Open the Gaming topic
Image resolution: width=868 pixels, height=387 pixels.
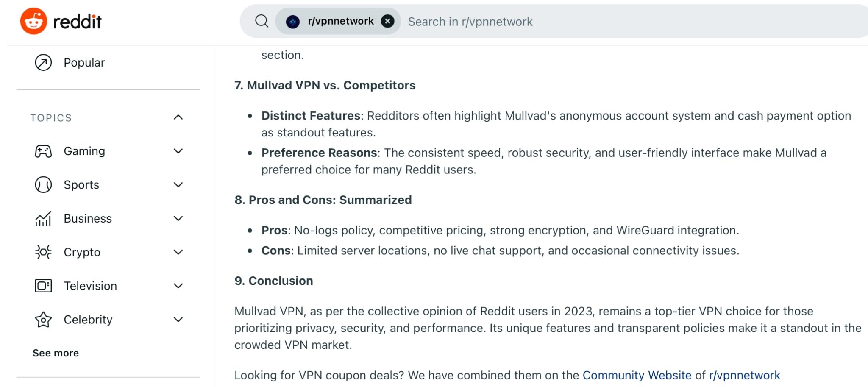84,151
